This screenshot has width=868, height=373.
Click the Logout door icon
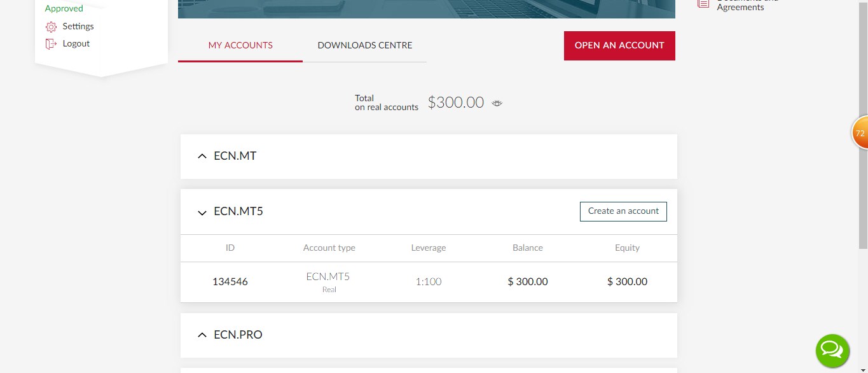(x=51, y=44)
